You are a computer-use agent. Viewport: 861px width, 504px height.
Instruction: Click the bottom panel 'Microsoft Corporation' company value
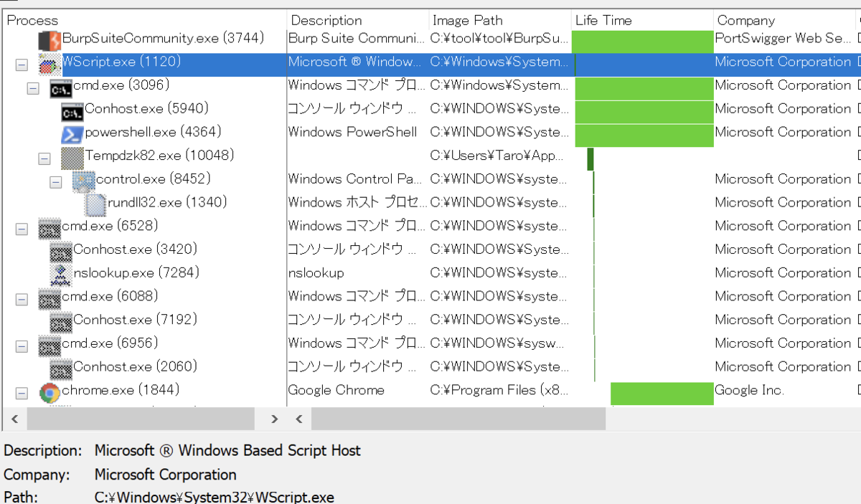pyautogui.click(x=166, y=475)
